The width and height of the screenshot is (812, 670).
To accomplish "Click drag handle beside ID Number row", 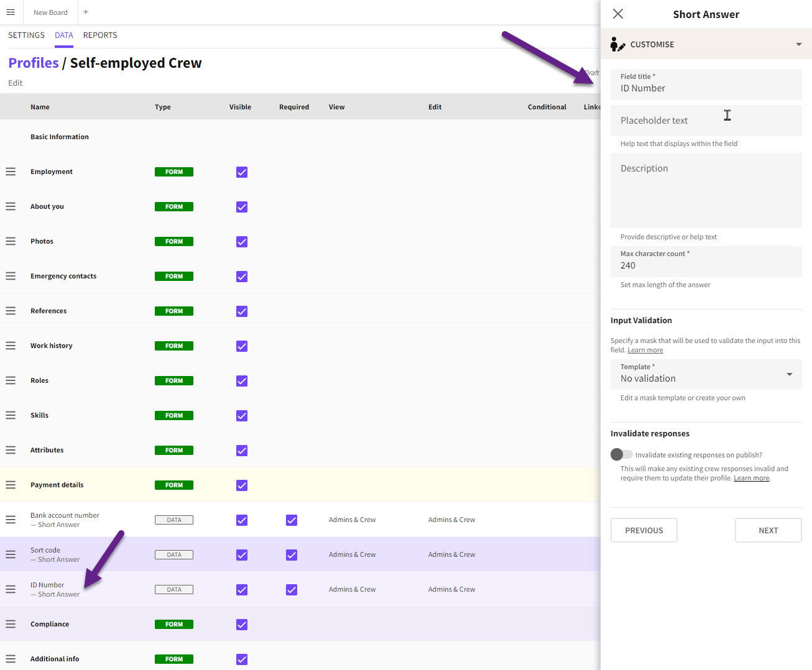I will coord(11,589).
